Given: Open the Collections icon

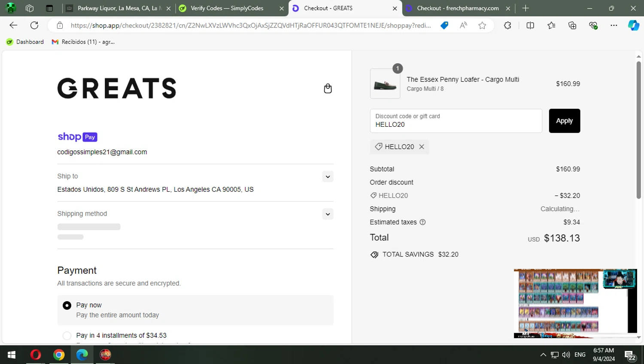Looking at the screenshot, I should click(x=572, y=25).
